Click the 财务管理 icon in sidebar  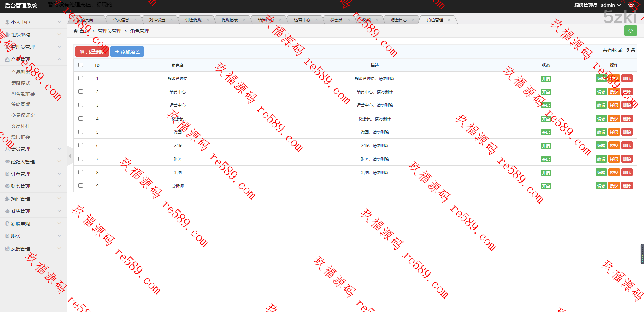7,186
